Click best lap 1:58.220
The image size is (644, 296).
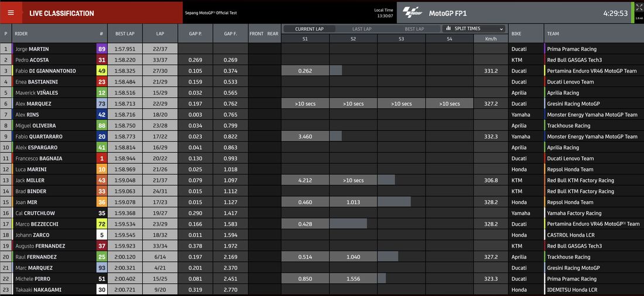click(125, 60)
